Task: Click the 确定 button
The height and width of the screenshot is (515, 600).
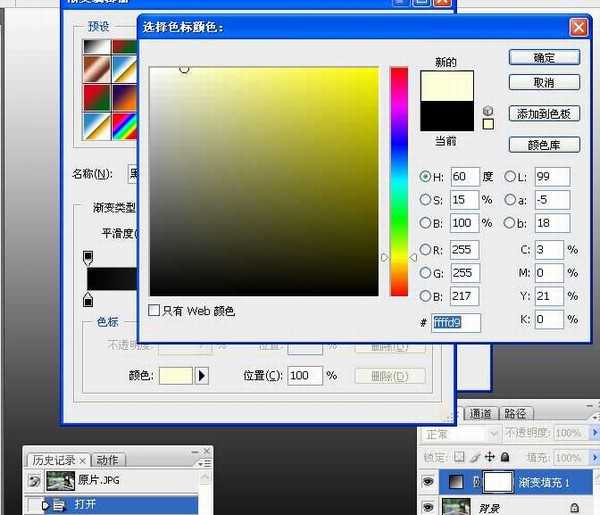Action: click(544, 58)
